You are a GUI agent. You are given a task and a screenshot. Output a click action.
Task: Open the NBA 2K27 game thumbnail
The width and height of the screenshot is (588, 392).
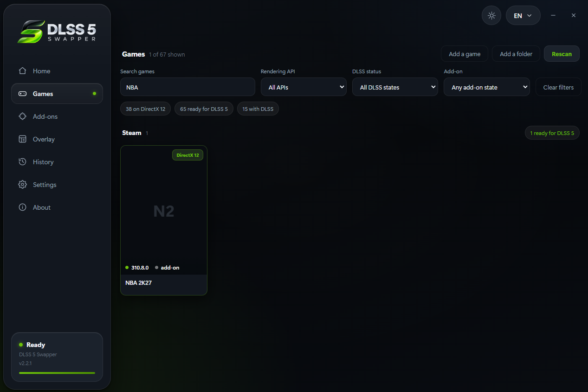164,210
